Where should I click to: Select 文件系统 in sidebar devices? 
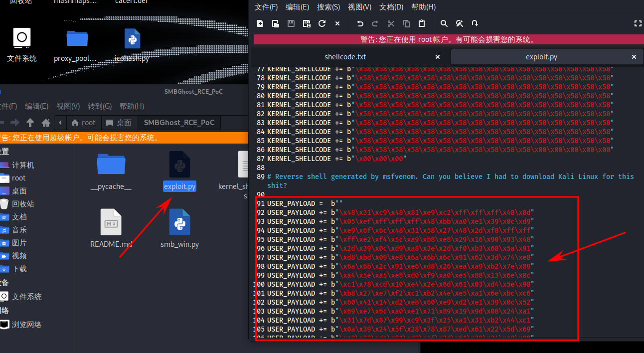(26, 297)
